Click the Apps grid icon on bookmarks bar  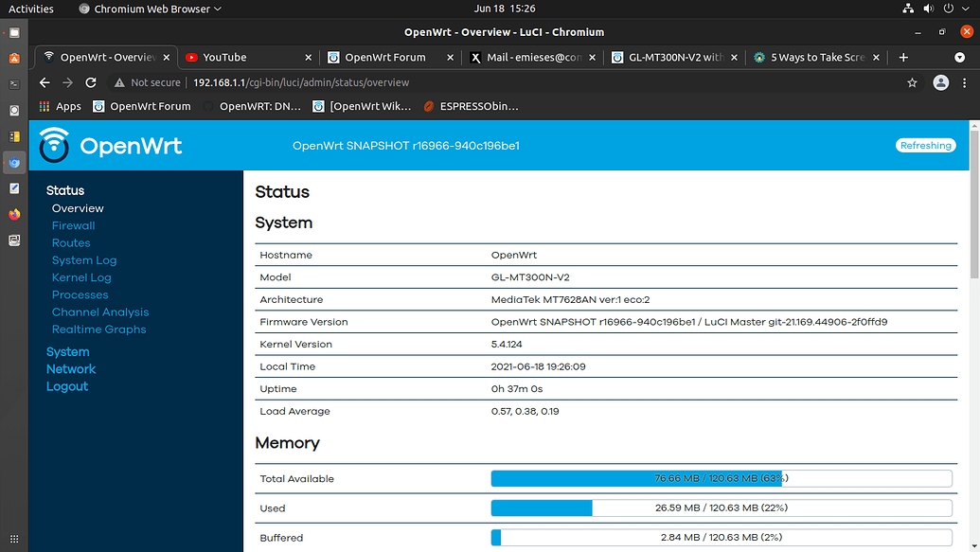[44, 106]
